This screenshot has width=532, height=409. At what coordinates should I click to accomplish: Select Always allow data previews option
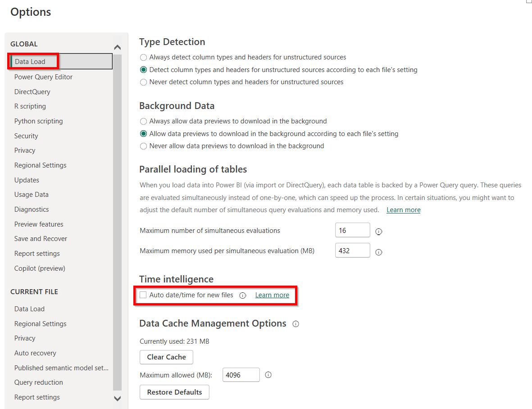click(144, 121)
